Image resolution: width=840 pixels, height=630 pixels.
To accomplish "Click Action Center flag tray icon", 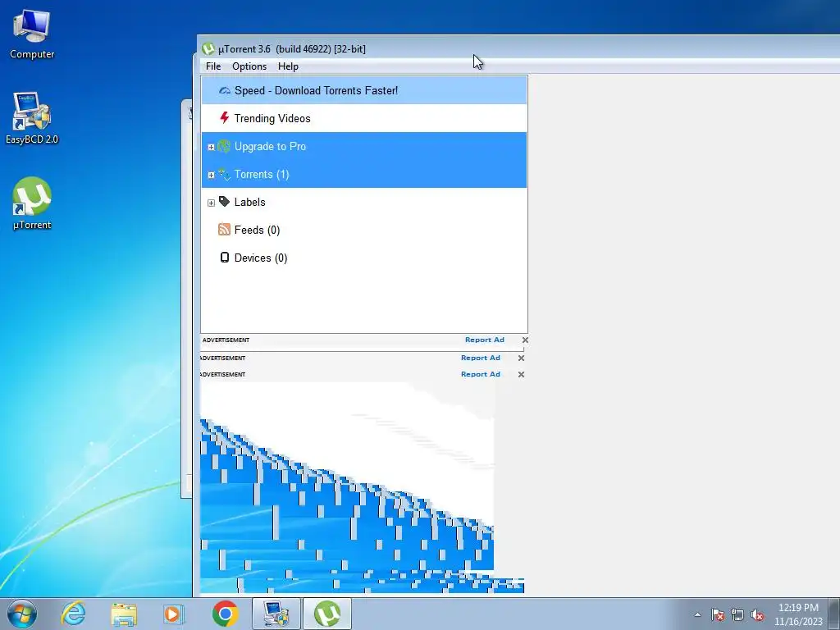I will 718,614.
